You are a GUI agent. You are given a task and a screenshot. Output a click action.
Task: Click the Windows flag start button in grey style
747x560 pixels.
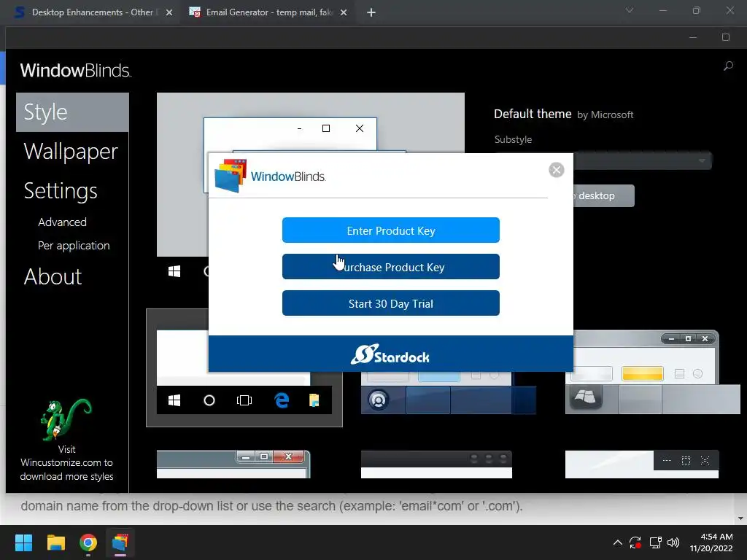[586, 397]
